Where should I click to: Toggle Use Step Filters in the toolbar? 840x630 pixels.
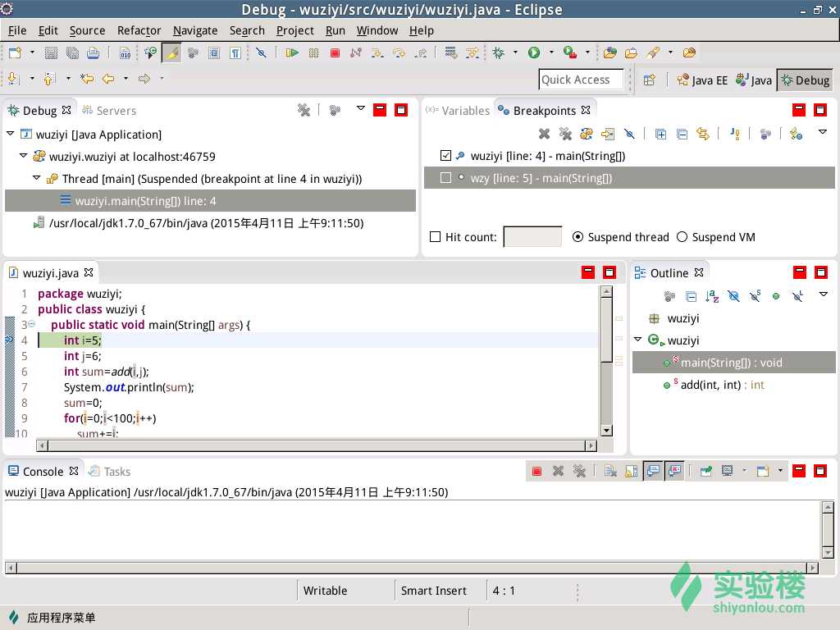(x=472, y=52)
